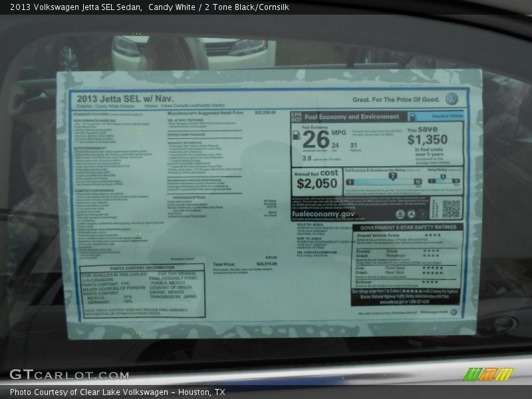Viewport: 532px width, 399px height.
Task: Click the QR code on fuel label
Action: coord(451,209)
